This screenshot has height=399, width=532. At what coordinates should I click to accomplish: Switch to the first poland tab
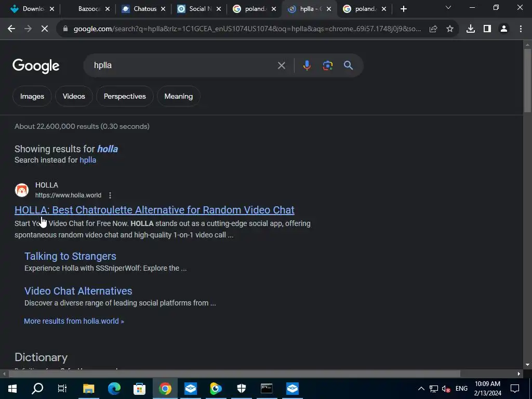(253, 9)
